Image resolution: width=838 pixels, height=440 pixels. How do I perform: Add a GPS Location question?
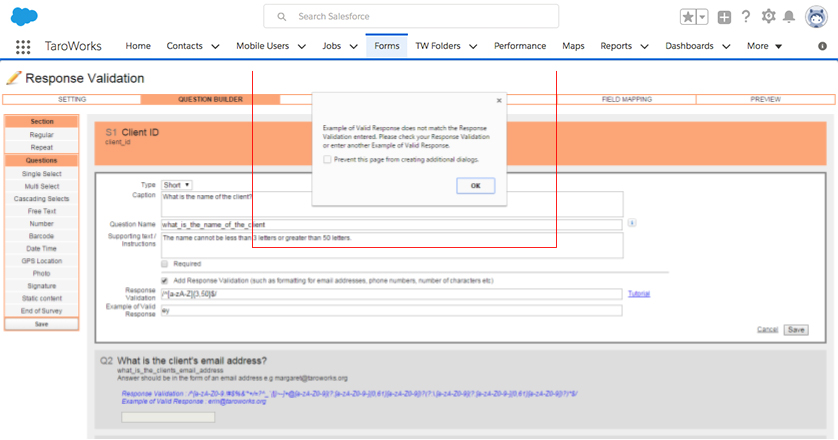click(x=42, y=261)
